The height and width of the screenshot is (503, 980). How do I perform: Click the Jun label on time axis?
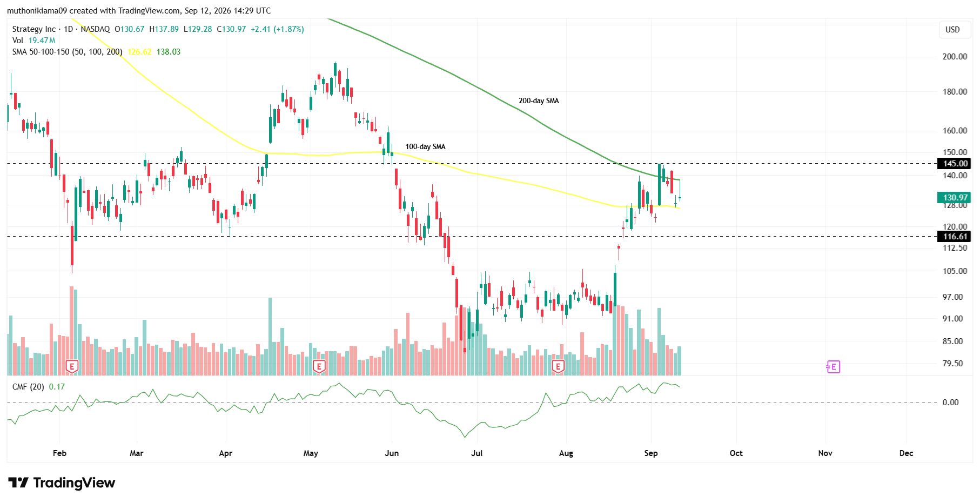click(392, 453)
